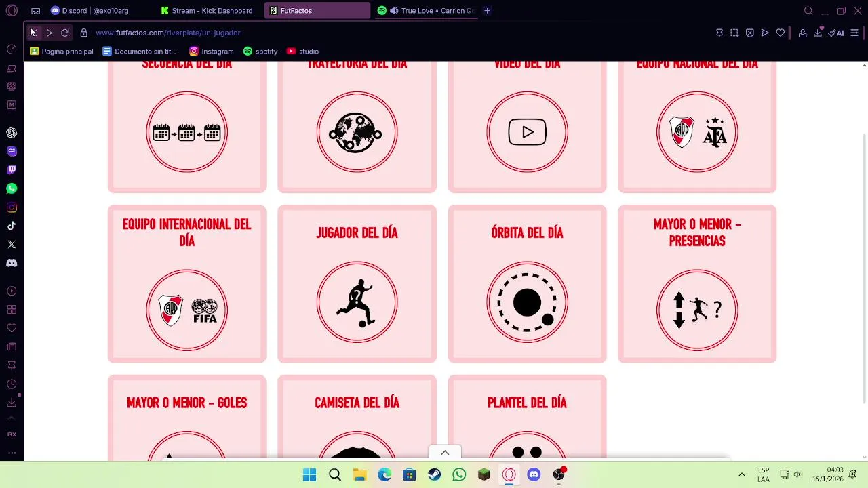This screenshot has height=488, width=868.
Task: Open TikTok in the sidebar
Action: pos(12,226)
